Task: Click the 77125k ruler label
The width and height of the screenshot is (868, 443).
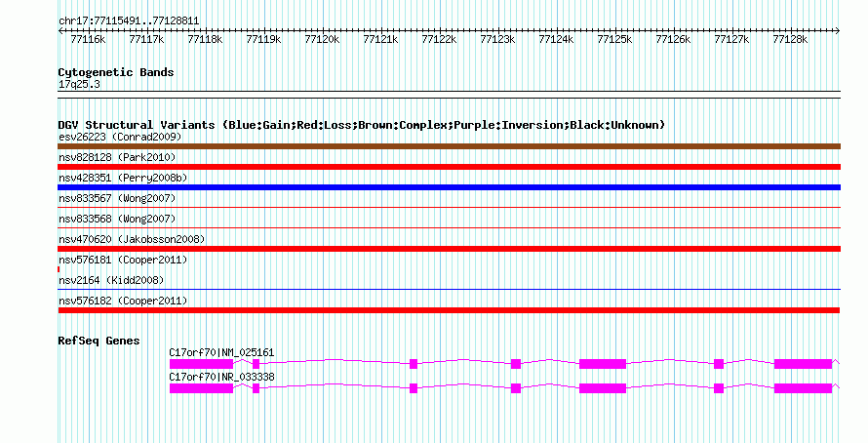Action: tap(614, 39)
